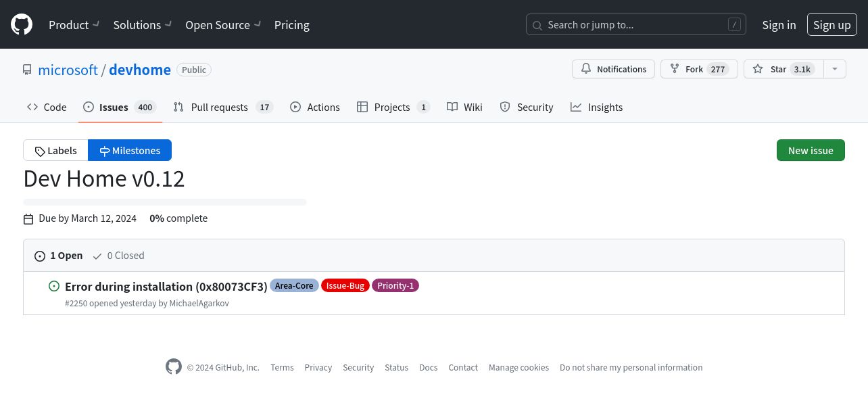The height and width of the screenshot is (403, 868).
Task: Open MichaelAgarkov's profile link
Action: (x=199, y=304)
